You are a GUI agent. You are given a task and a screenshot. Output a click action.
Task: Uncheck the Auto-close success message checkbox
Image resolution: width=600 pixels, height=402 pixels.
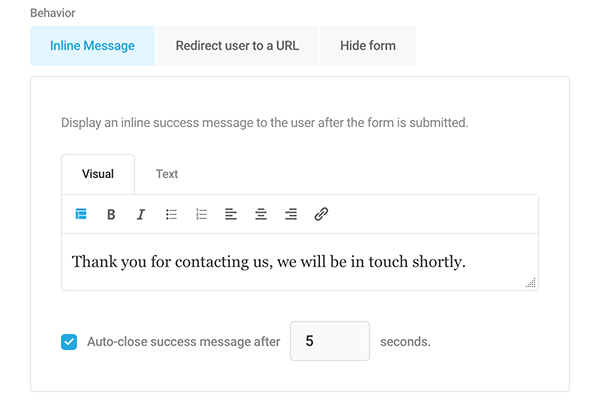69,342
